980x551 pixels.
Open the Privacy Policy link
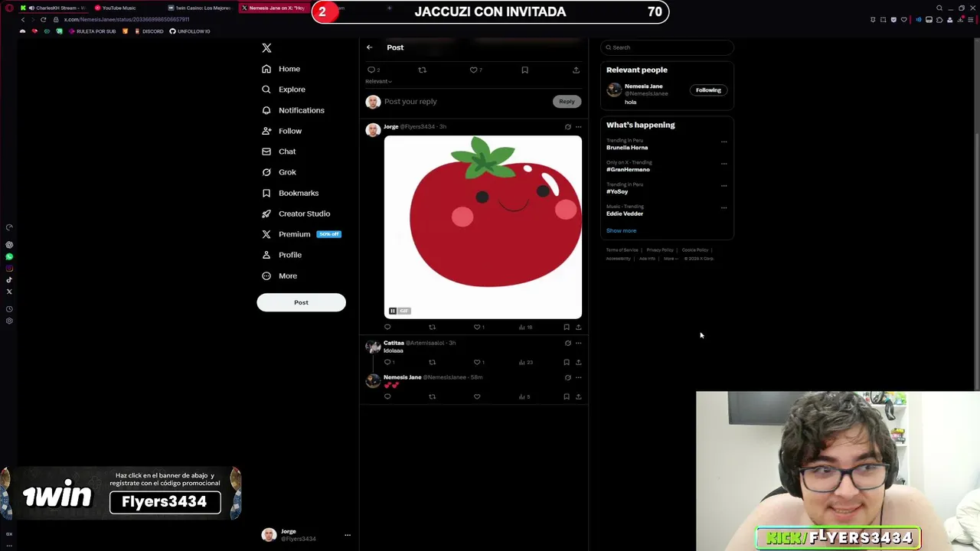coord(660,250)
